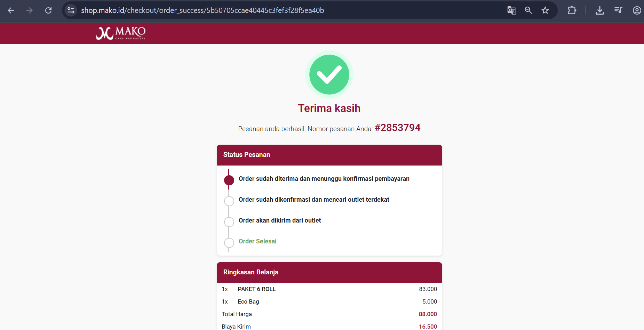Image resolution: width=644 pixels, height=330 pixels.
Task: Select order number #2853794 text
Action: [397, 128]
